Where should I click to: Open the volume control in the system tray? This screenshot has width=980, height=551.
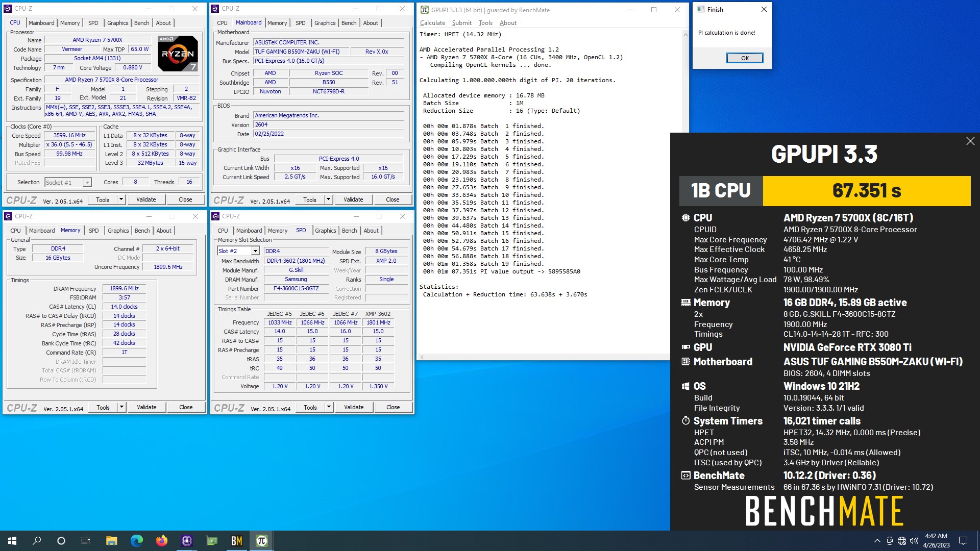coord(914,541)
